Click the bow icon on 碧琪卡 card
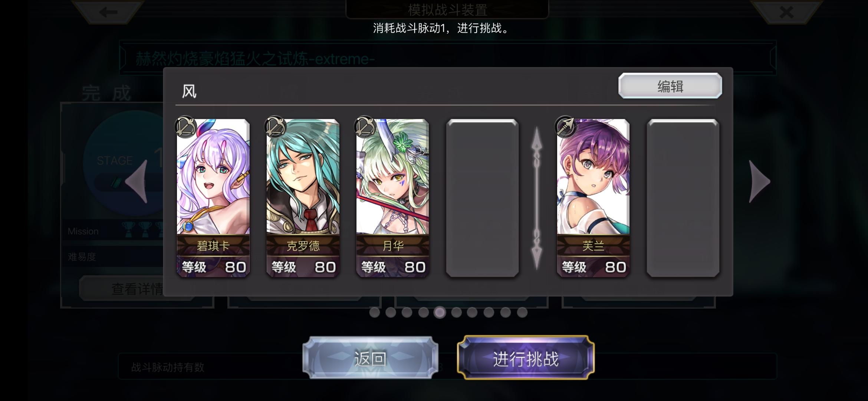868x401 pixels. 185,127
